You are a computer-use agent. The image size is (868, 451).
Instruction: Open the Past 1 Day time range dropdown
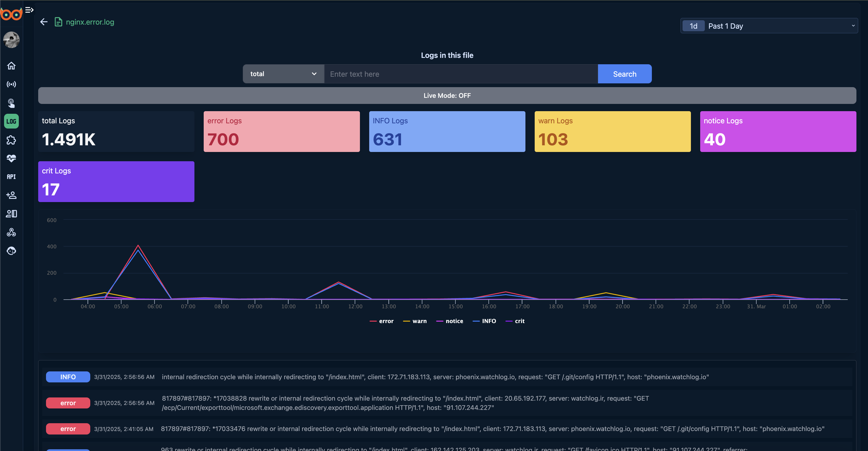click(768, 26)
